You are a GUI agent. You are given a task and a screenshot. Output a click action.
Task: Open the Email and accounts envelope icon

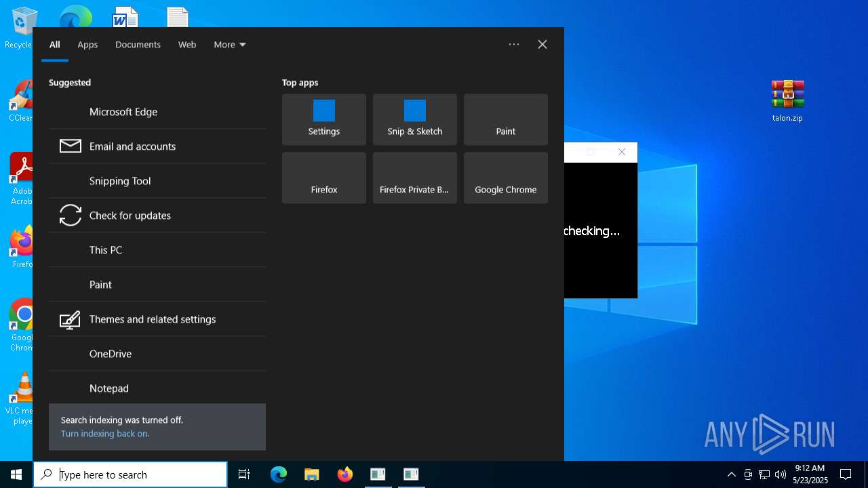tap(71, 146)
